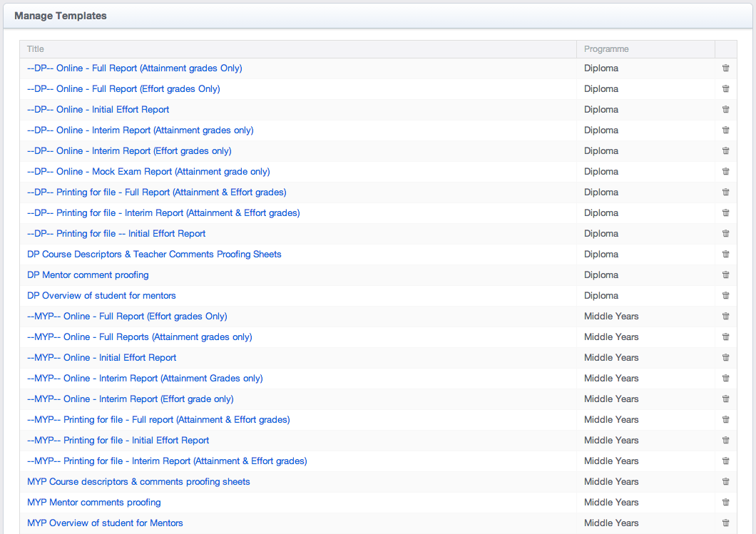
Task: Delete DP Overview of student for mentors template
Action: [725, 295]
